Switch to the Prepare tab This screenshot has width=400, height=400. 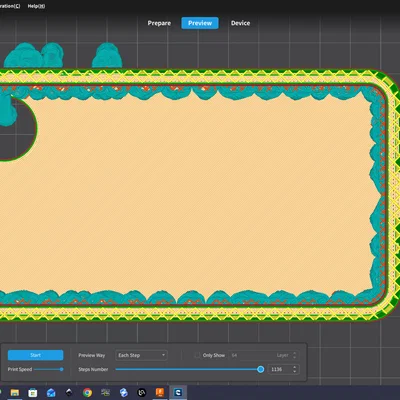[159, 23]
